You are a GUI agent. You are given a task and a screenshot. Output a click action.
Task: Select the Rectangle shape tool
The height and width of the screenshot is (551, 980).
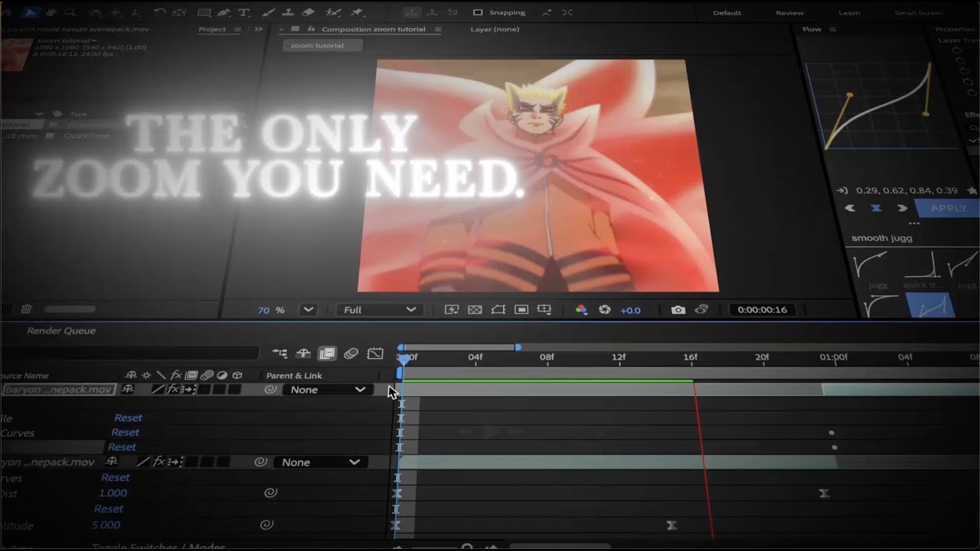click(x=204, y=12)
